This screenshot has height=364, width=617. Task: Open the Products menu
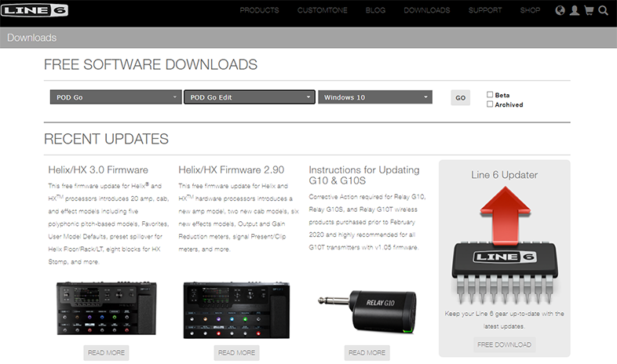point(259,11)
